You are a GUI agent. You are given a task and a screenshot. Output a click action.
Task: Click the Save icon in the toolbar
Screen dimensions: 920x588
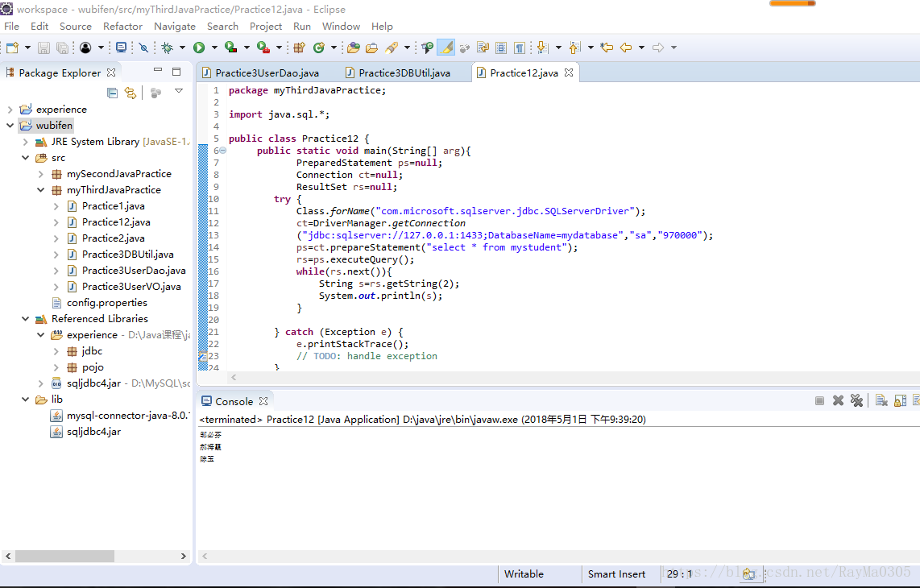tap(44, 48)
